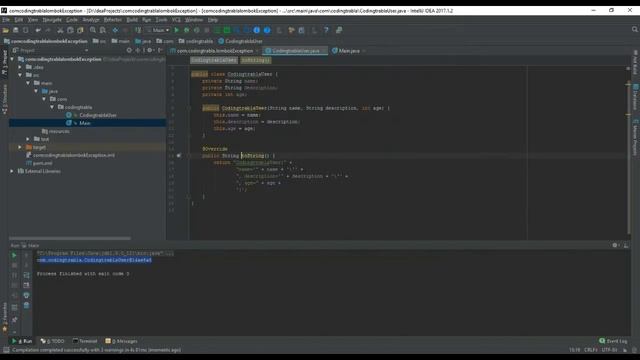
Task: Expand the target folder node
Action: [20, 147]
